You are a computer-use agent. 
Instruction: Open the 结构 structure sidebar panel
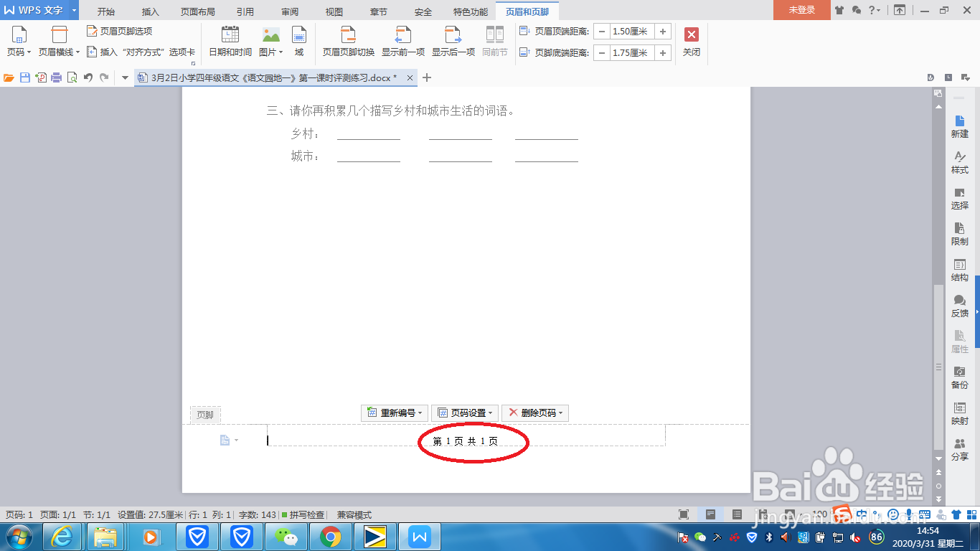(x=960, y=270)
